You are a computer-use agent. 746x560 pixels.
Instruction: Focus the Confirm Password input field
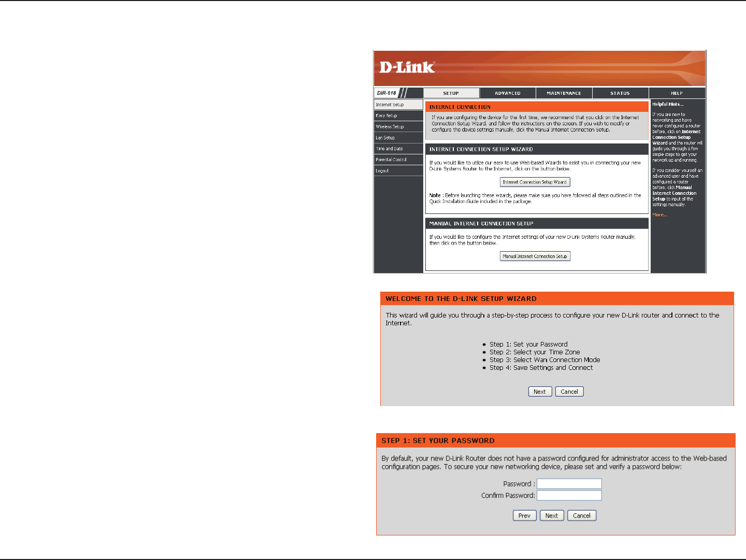coord(569,495)
